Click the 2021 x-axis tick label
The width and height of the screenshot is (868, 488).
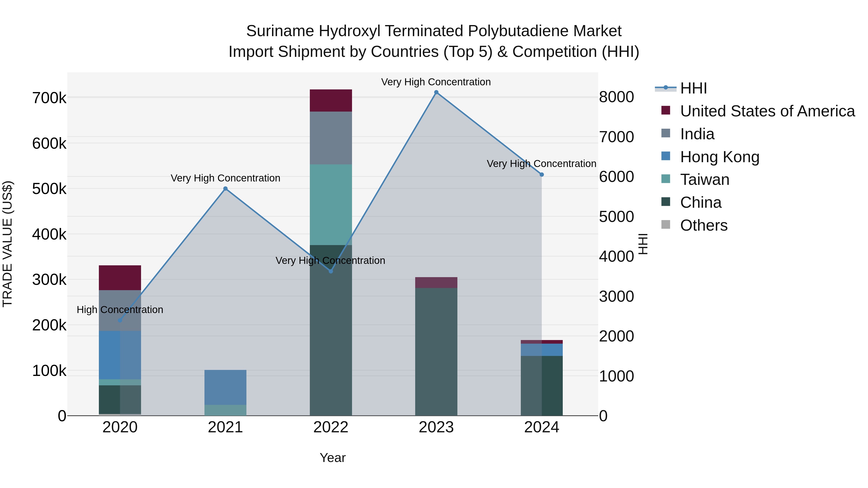click(225, 427)
